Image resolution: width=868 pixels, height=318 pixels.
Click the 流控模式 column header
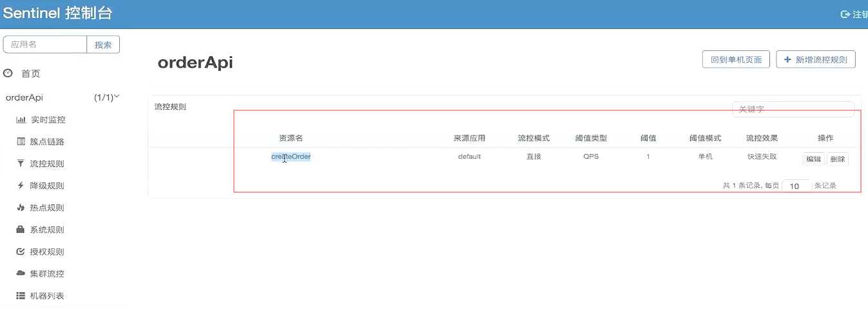click(534, 138)
